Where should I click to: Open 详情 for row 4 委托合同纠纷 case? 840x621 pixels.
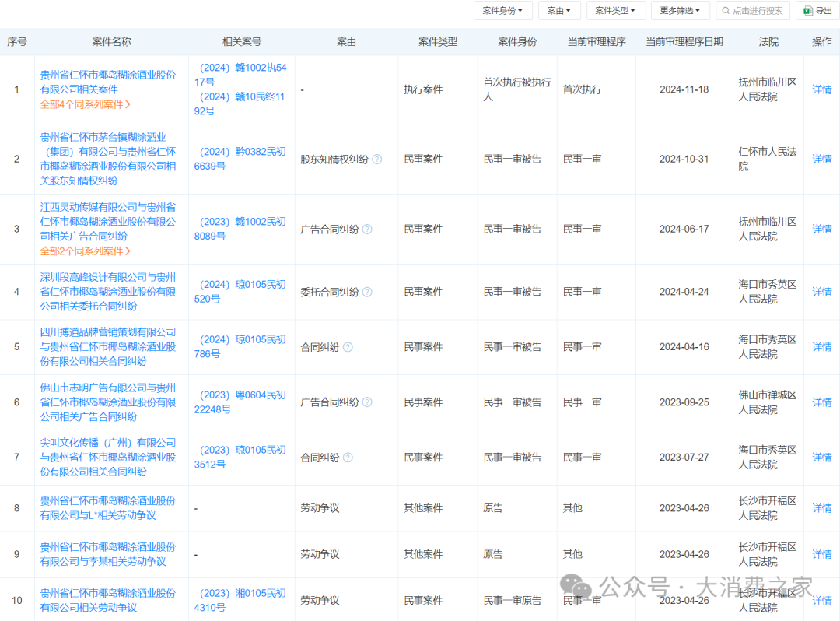coord(822,292)
